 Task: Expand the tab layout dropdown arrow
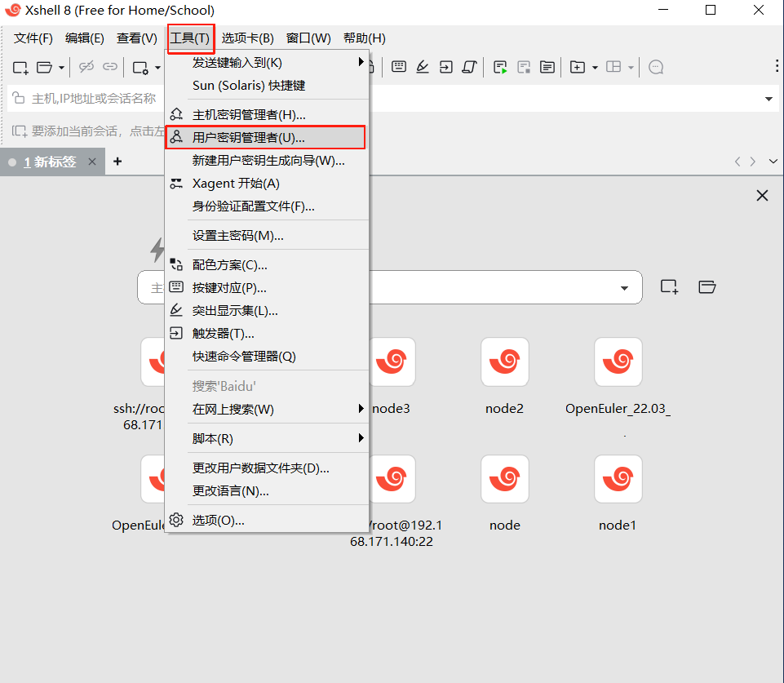pyautogui.click(x=631, y=67)
